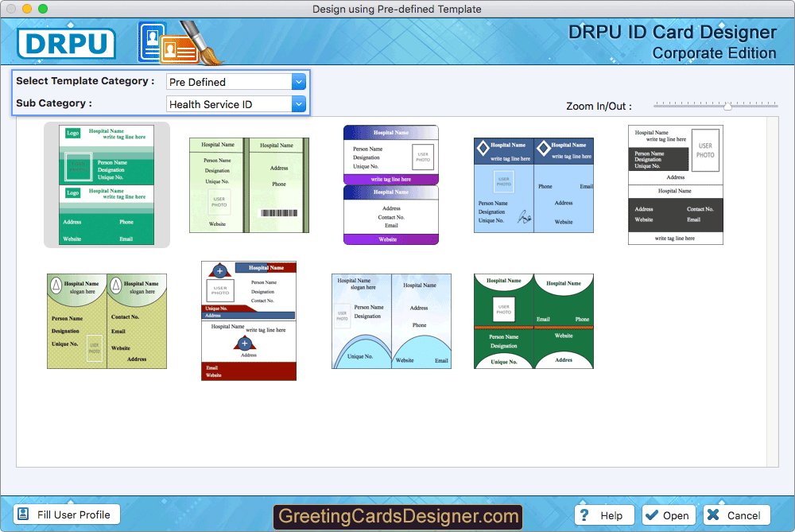The image size is (795, 532).
Task: Click the ID card and brush icon
Action: (x=181, y=43)
